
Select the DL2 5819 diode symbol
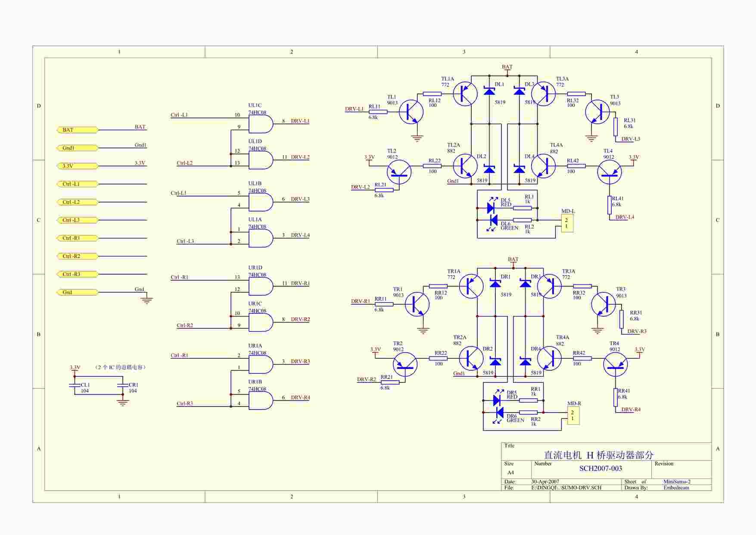489,169
